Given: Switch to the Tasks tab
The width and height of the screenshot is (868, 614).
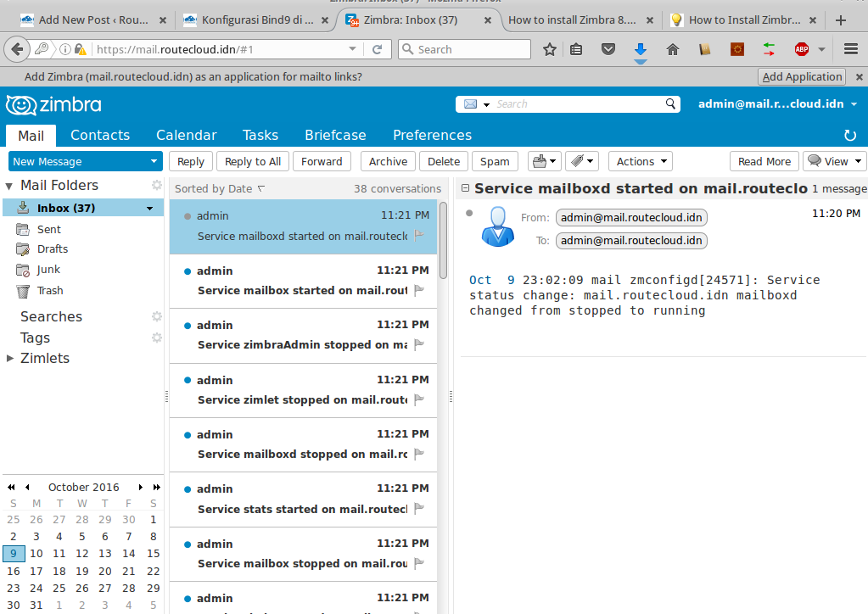Looking at the screenshot, I should tap(260, 135).
